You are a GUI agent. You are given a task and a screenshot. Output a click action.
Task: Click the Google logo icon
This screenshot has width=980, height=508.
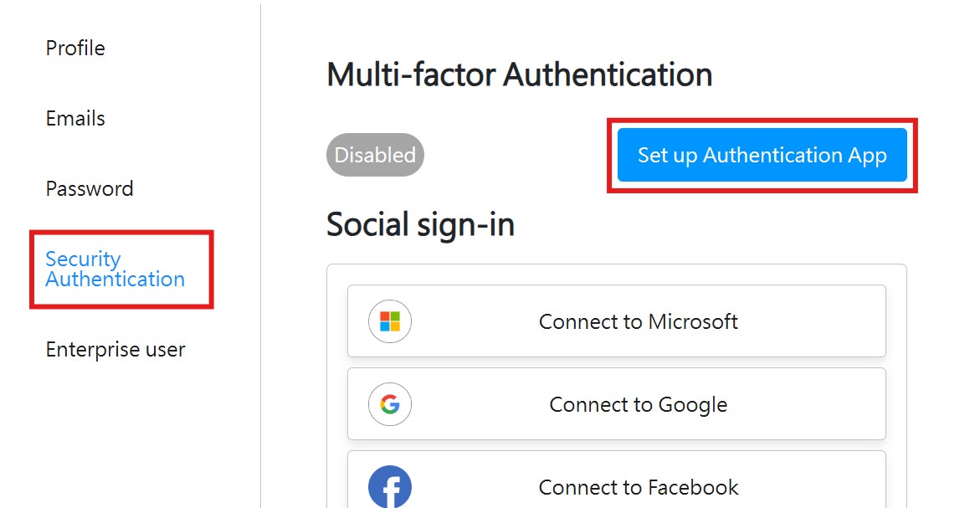[390, 405]
